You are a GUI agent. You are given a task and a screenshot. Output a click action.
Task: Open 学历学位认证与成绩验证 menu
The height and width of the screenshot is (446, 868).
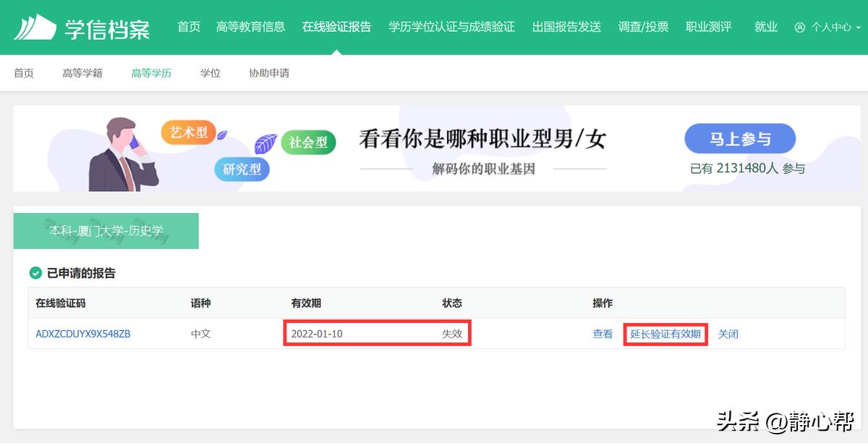point(451,27)
